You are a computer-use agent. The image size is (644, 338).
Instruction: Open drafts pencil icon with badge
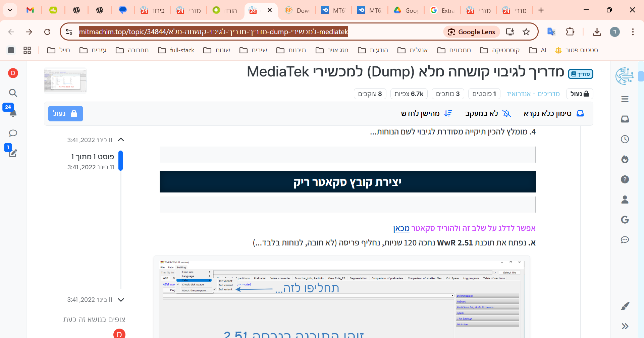13,153
